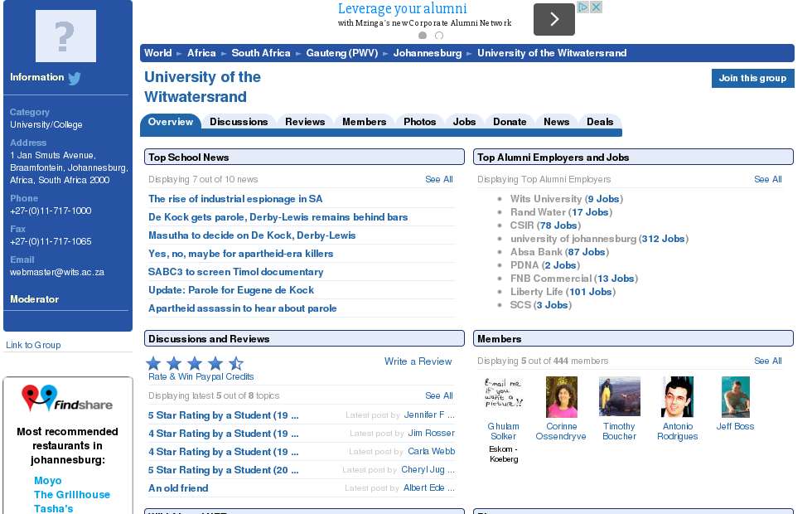Select the second ad carousel dot
The height and width of the screenshot is (514, 812).
click(439, 35)
